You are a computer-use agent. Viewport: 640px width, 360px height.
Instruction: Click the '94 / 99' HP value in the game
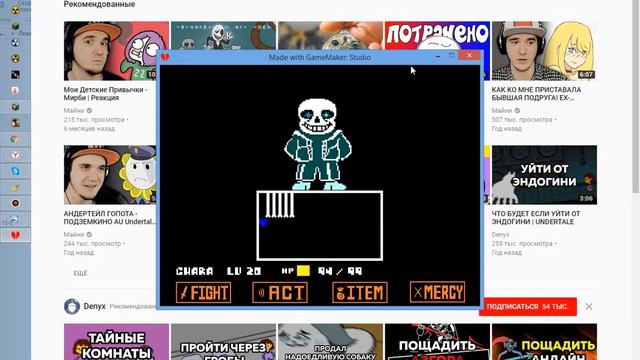(x=340, y=271)
